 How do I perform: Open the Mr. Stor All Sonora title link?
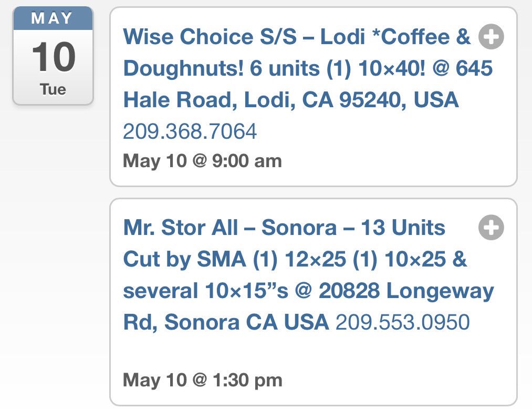click(309, 274)
